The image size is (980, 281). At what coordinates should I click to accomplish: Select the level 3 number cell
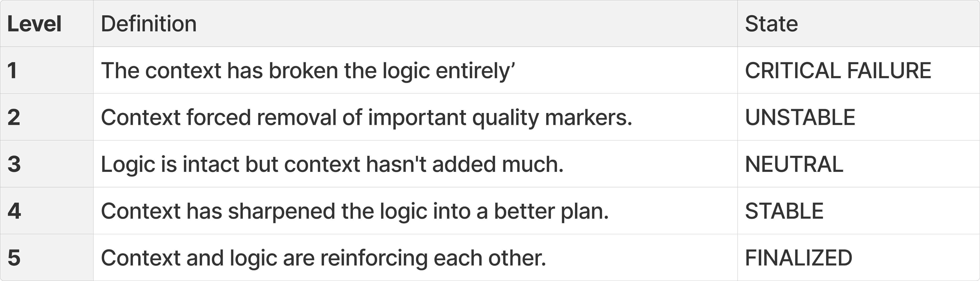pos(14,164)
